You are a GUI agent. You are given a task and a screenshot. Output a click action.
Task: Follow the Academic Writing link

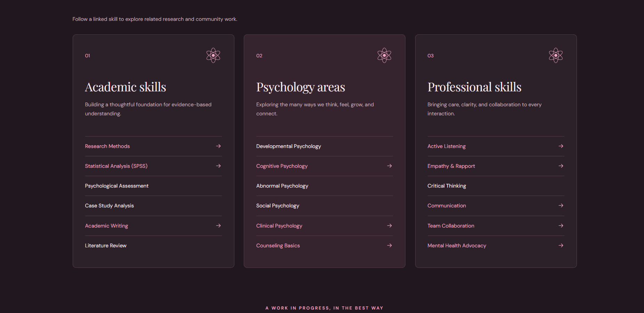pos(153,226)
